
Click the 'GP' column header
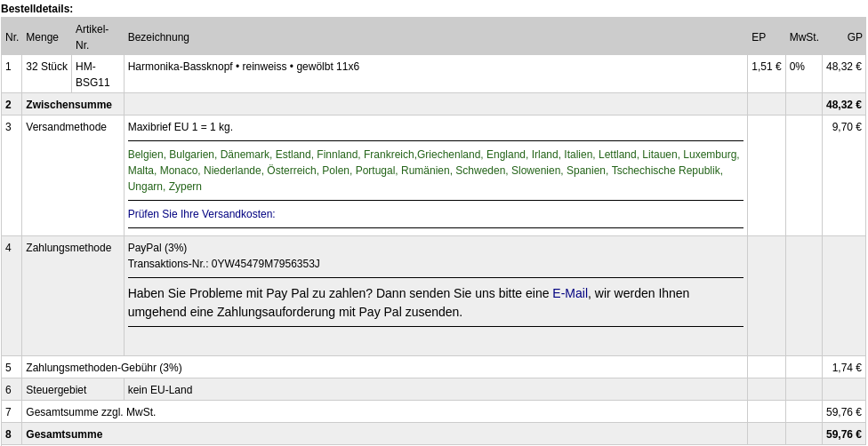click(854, 37)
